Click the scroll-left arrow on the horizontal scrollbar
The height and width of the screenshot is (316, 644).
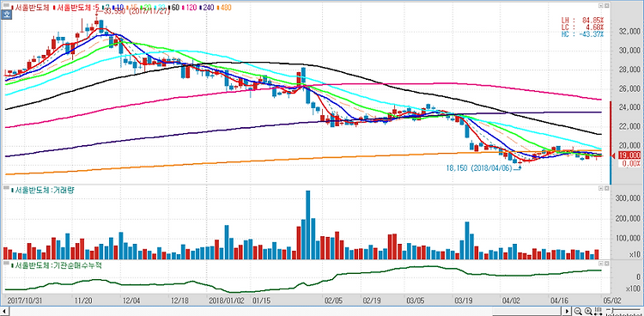coord(4,311)
